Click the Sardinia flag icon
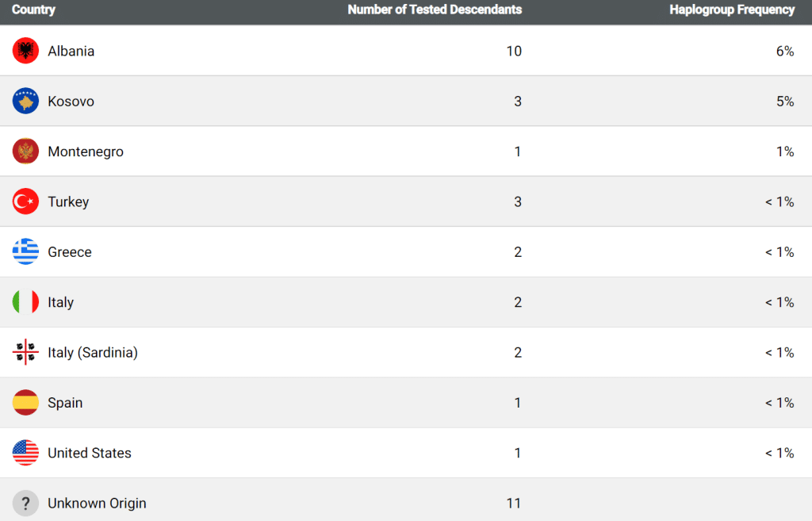Screen dimensions: 812x521 25,352
